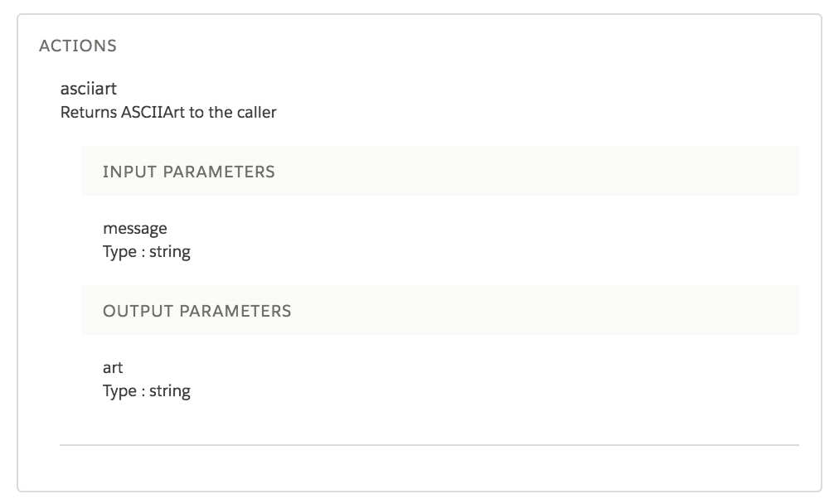This screenshot has height=504, width=839.
Task: Select the art parameter name
Action: click(x=113, y=368)
